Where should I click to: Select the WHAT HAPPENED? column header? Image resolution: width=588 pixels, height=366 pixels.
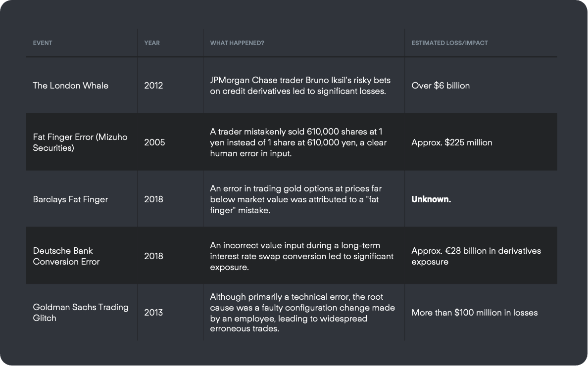coord(237,43)
